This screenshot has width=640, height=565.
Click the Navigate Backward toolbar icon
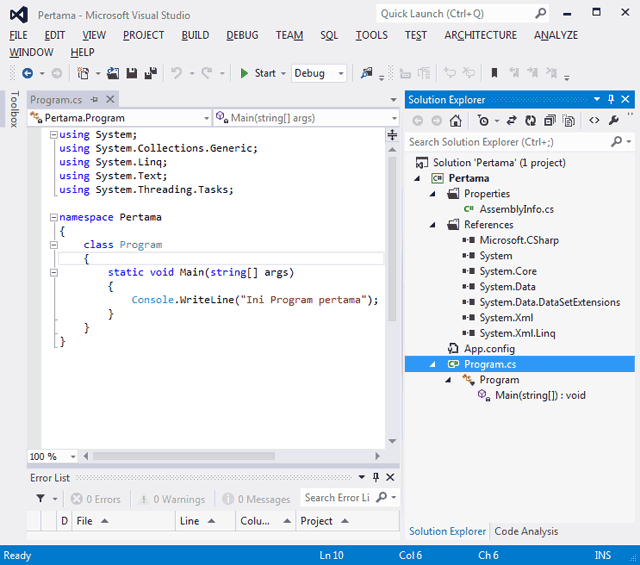(27, 73)
